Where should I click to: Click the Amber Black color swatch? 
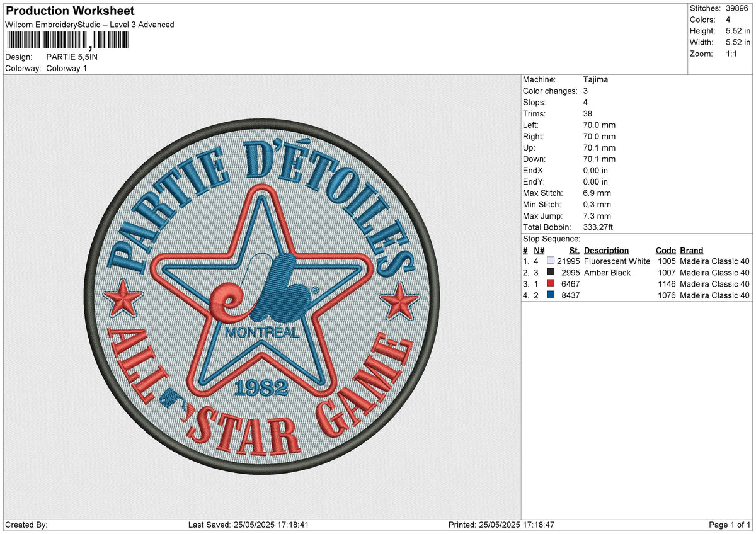click(x=551, y=272)
